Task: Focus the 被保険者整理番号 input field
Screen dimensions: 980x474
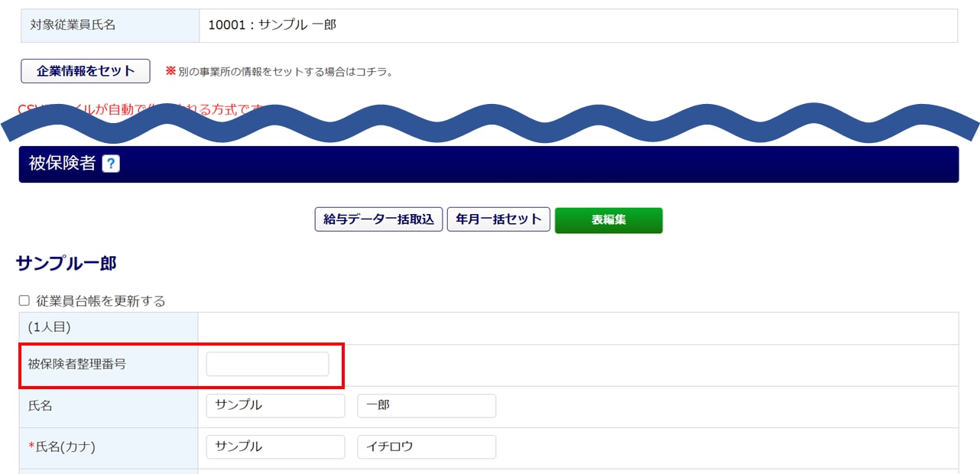Action: pos(268,364)
